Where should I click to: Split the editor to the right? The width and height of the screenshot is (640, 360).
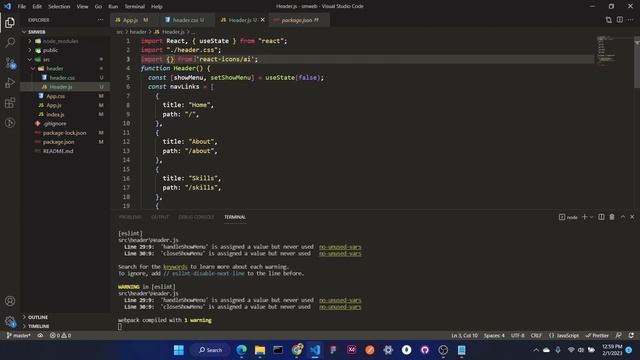(x=620, y=20)
